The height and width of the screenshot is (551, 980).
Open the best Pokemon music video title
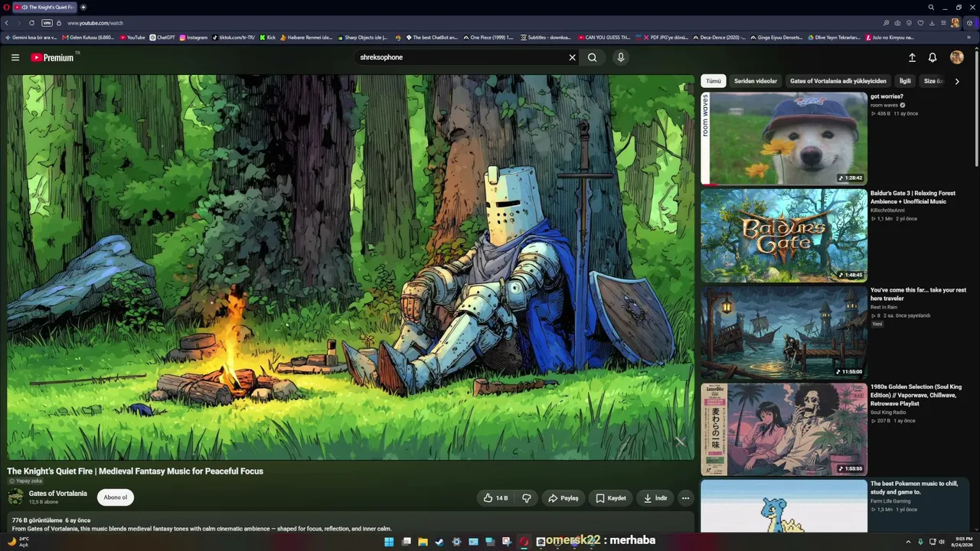(x=914, y=487)
